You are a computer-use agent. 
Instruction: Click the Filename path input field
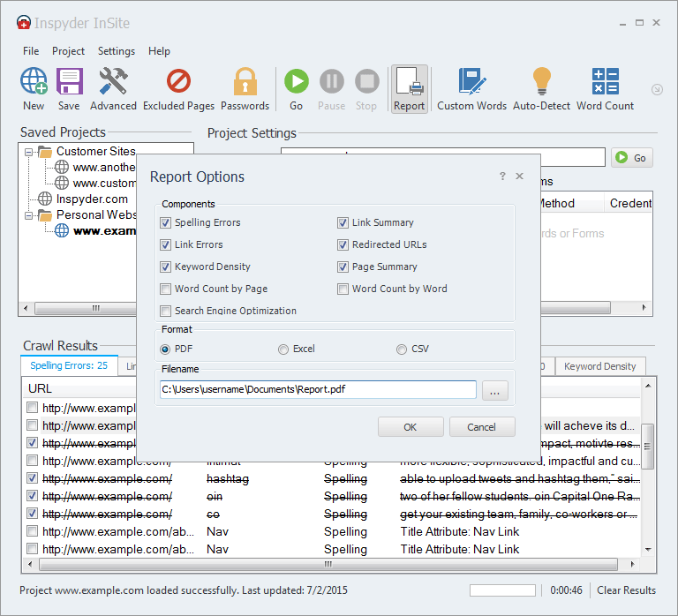pyautogui.click(x=318, y=389)
